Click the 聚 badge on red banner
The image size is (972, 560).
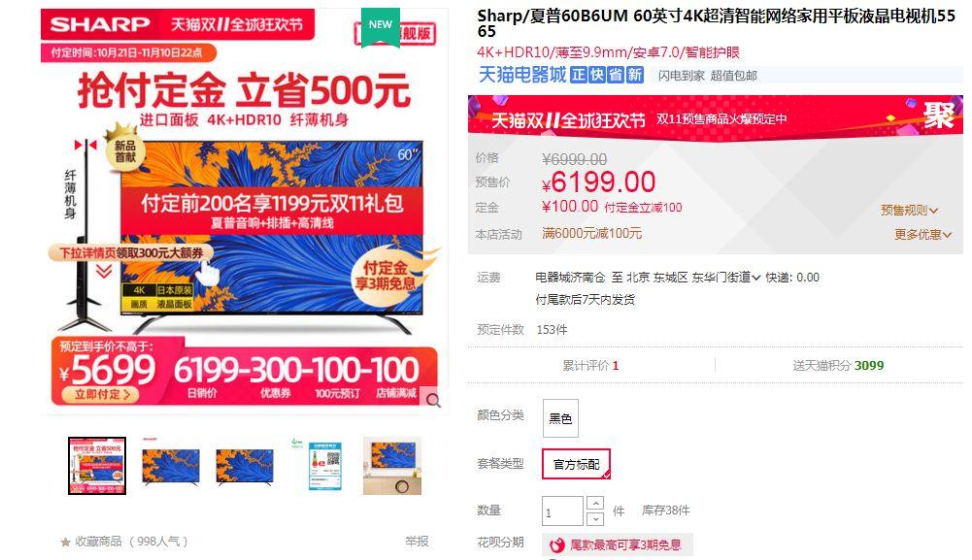[x=938, y=115]
